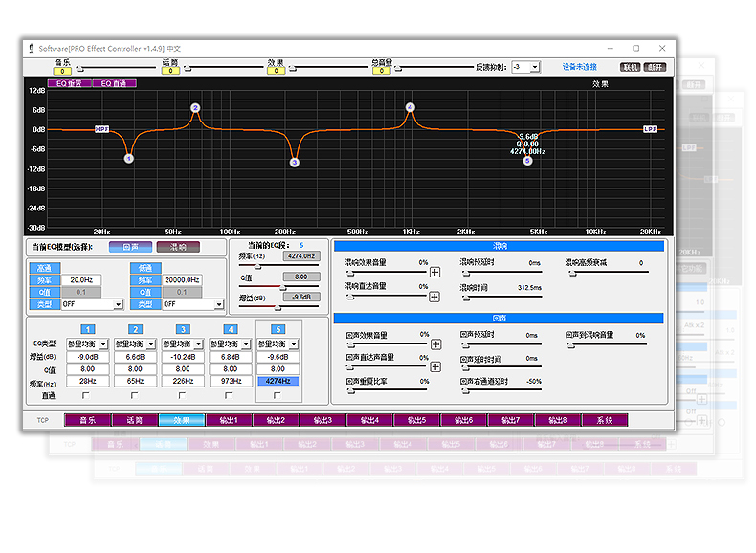756x553 pixels.
Task: Click the plus icon beside 回声直达声音量
Action: [x=435, y=366]
